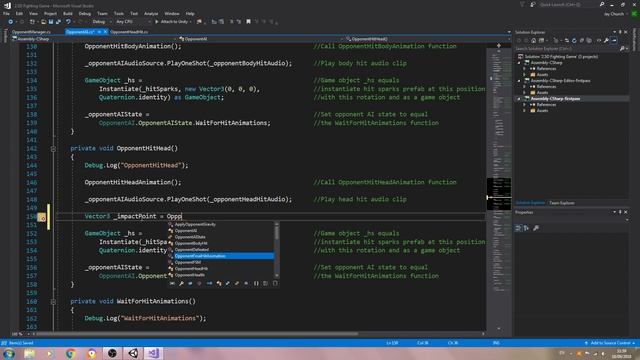Click the Home icon in Solution Explorer
The height and width of the screenshot is (360, 640).
(x=533, y=40)
